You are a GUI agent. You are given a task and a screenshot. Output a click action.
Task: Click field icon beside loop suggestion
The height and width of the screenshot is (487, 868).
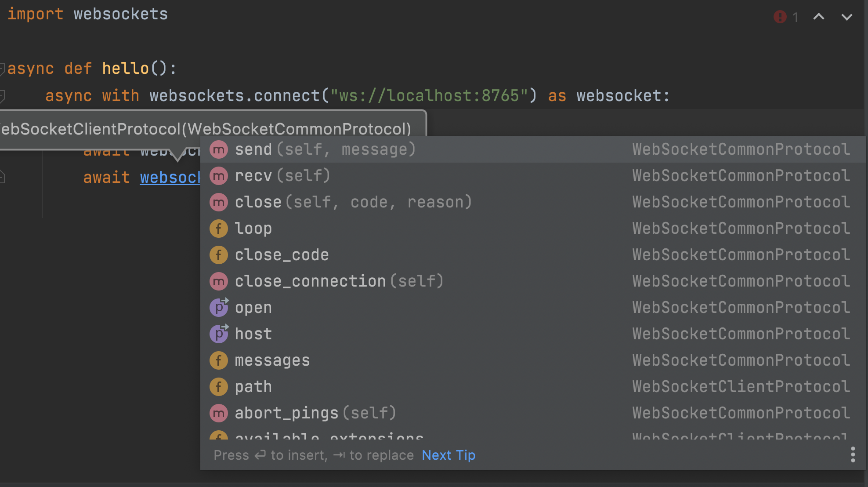(218, 229)
